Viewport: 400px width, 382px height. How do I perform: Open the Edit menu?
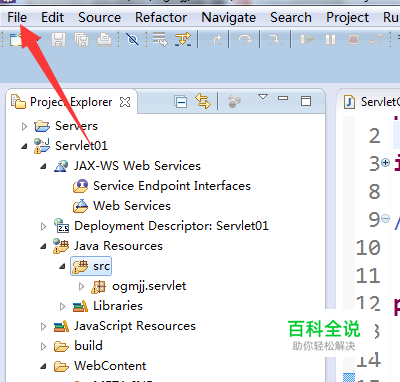point(52,17)
